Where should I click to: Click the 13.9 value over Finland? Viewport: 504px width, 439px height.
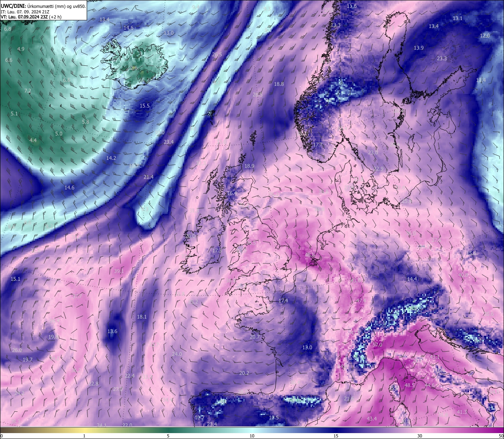[419, 48]
